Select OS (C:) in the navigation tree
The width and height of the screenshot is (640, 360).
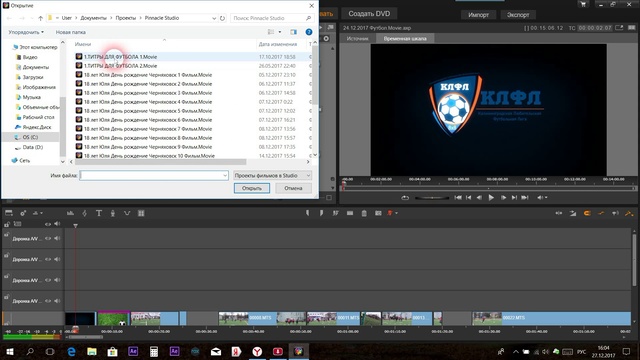click(x=30, y=137)
